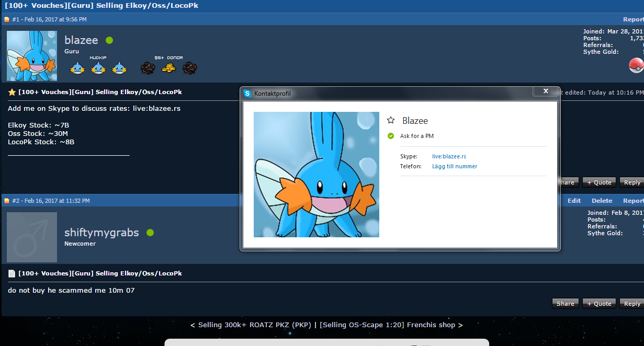Click the middle Mudkip badge icon
Viewport: 644px width, 346px height.
[x=98, y=67]
